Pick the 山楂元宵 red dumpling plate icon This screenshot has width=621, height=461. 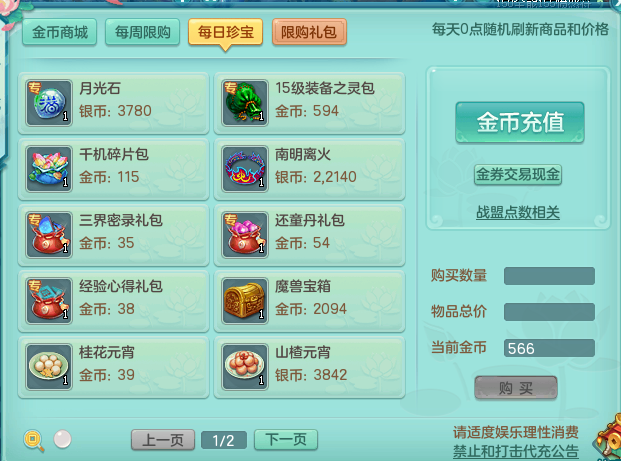245,367
